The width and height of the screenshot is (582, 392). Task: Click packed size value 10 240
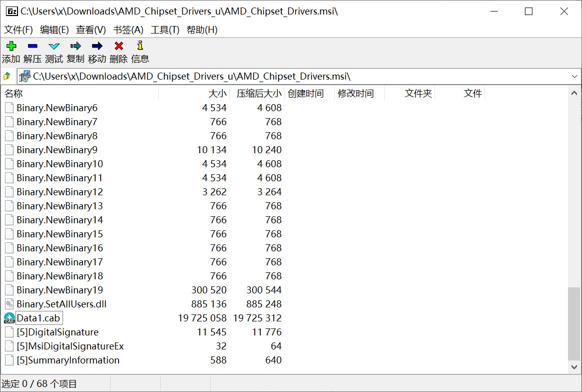click(267, 150)
